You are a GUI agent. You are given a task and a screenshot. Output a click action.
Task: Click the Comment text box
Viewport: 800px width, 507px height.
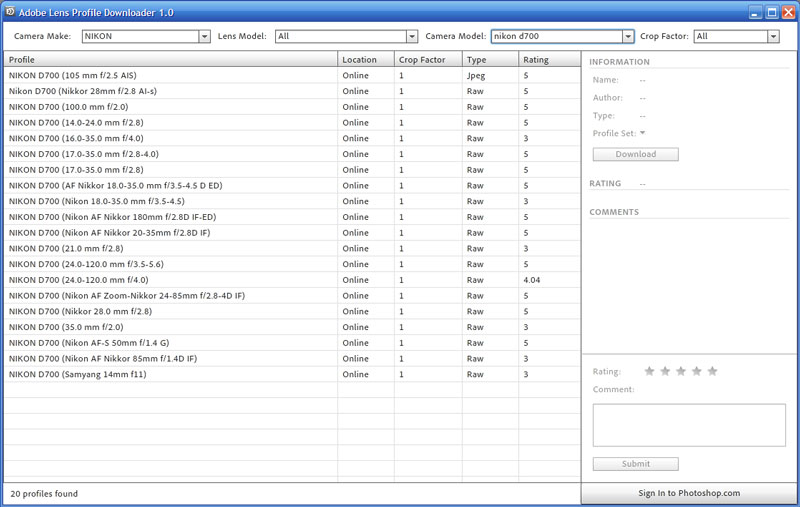tap(689, 425)
